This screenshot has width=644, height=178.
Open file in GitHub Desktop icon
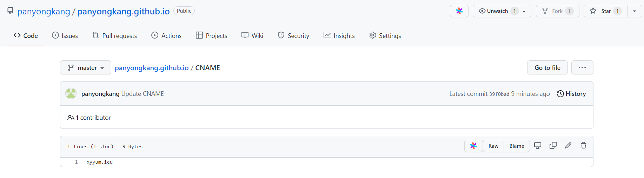click(x=538, y=146)
